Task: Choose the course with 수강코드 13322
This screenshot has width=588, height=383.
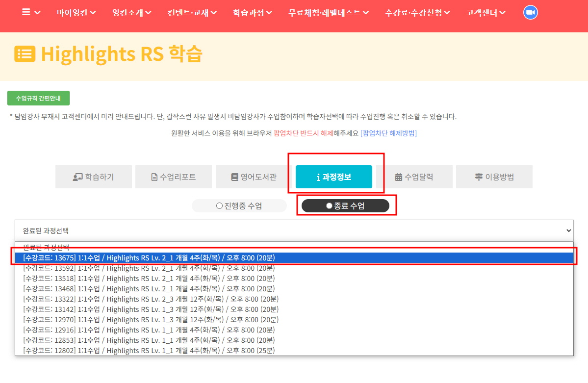Action: pos(294,299)
